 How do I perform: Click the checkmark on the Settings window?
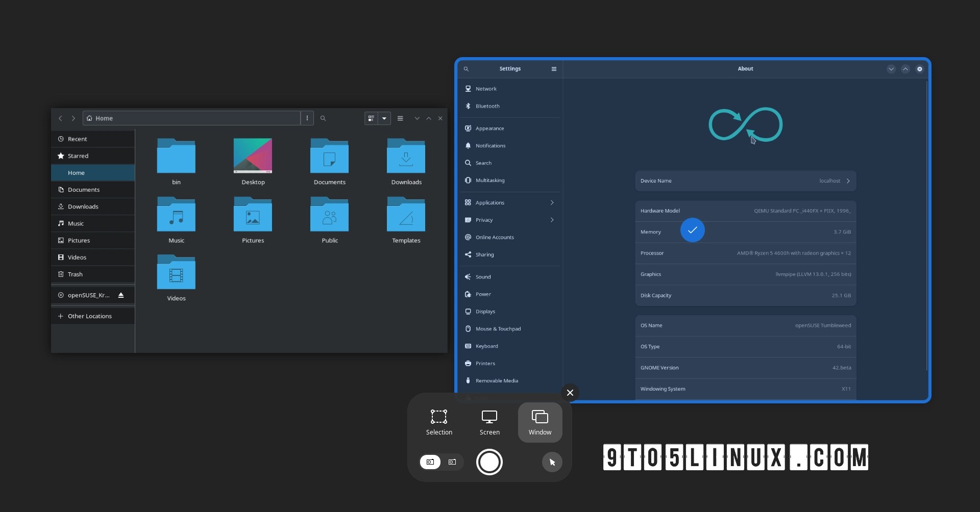point(693,230)
